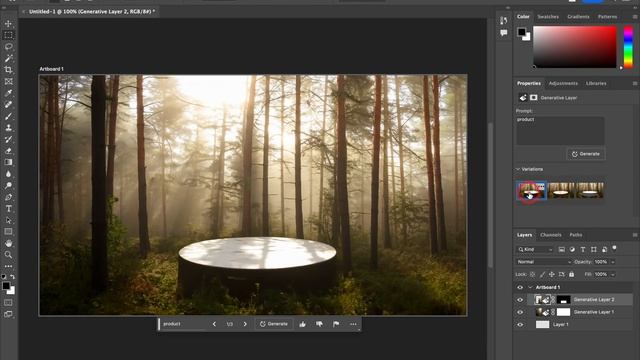Select the Dodge tool
Viewport: 640px width, 360px height.
8,185
